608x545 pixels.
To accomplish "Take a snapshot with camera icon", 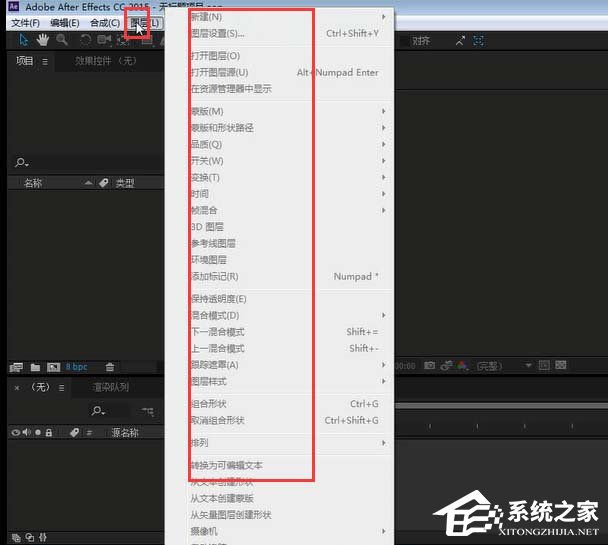I will [429, 365].
